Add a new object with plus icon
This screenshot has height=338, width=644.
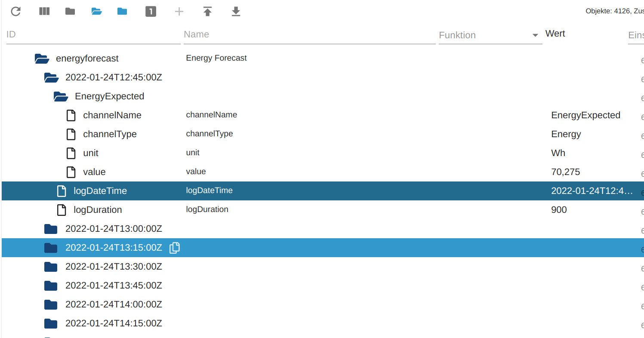pyautogui.click(x=179, y=12)
